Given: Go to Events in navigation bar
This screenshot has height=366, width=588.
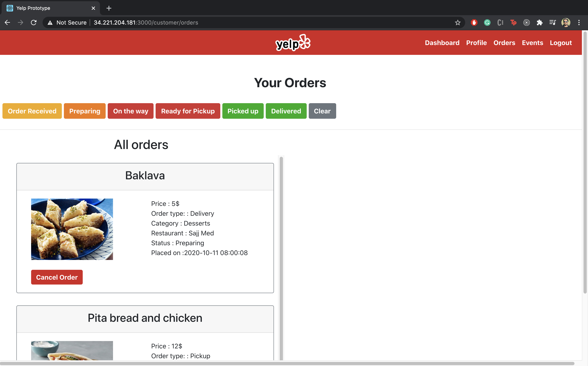Looking at the screenshot, I should [532, 43].
